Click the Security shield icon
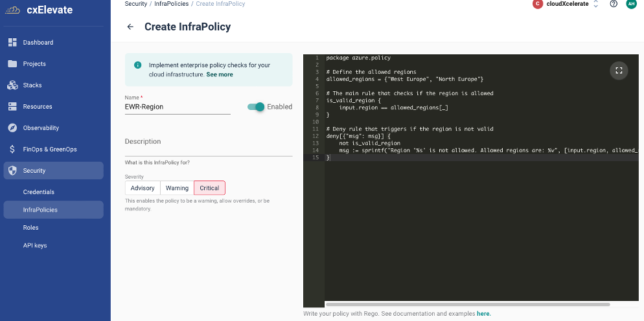 (12, 170)
